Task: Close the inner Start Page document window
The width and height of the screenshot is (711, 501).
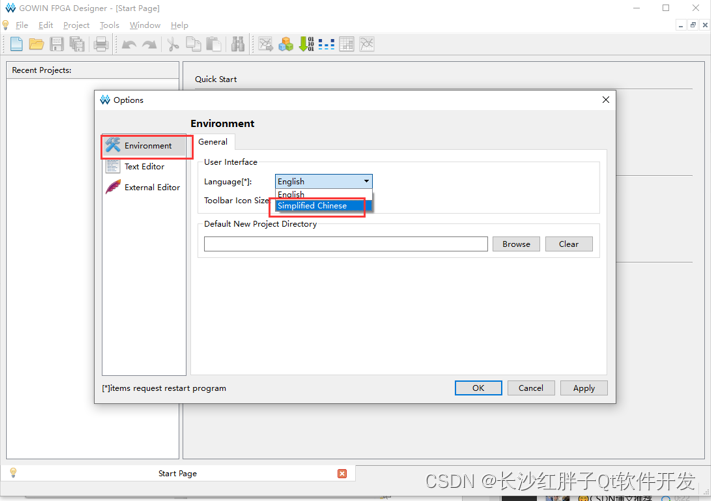Action: click(705, 25)
